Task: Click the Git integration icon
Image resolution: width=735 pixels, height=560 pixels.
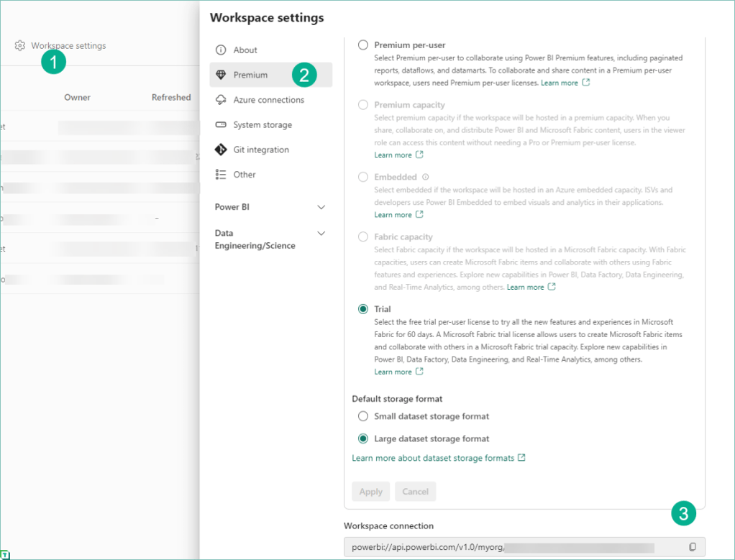Action: (220, 150)
